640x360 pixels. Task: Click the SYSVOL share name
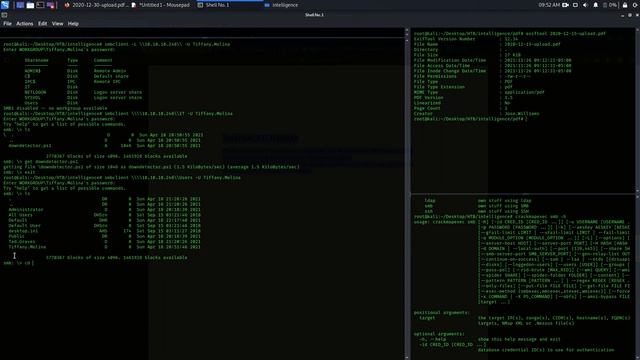coord(32,98)
